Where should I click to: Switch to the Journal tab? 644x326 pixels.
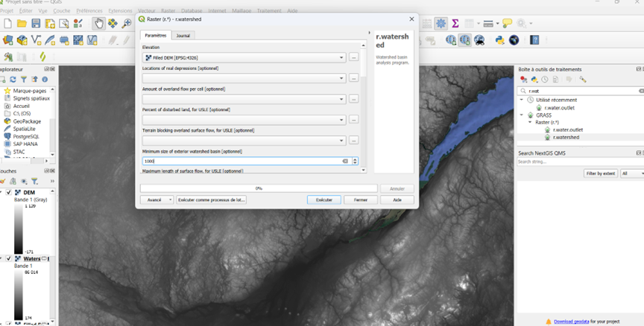183,35
